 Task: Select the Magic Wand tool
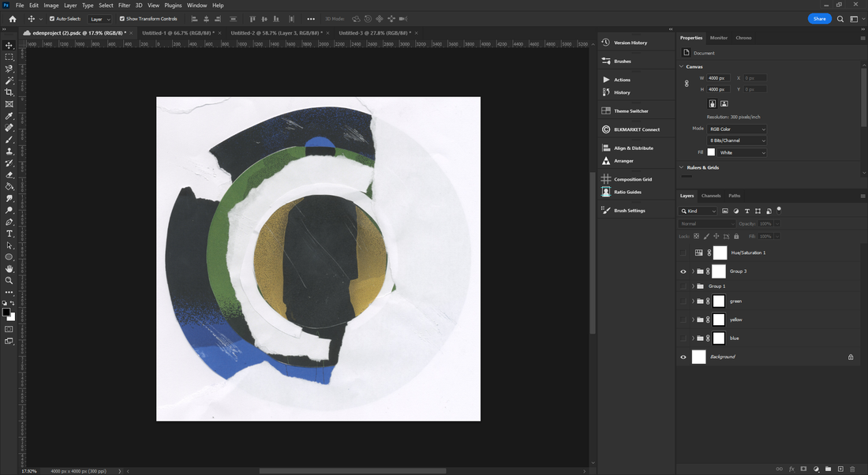9,80
